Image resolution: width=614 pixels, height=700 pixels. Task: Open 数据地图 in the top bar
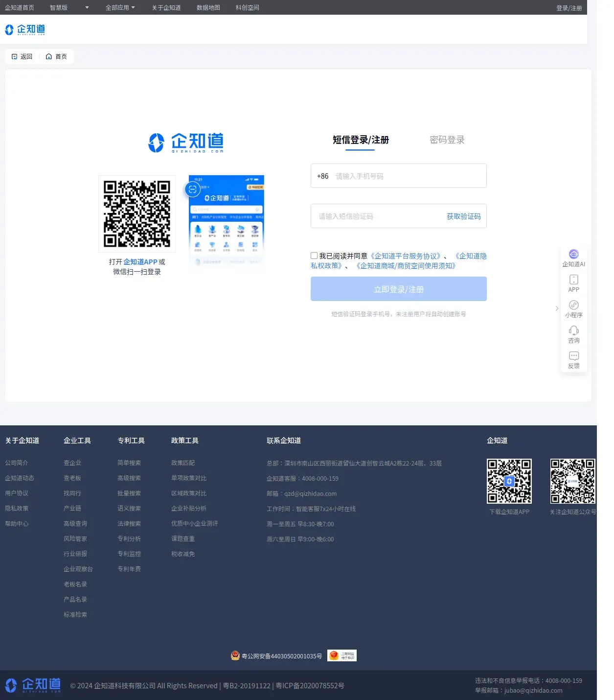(208, 7)
